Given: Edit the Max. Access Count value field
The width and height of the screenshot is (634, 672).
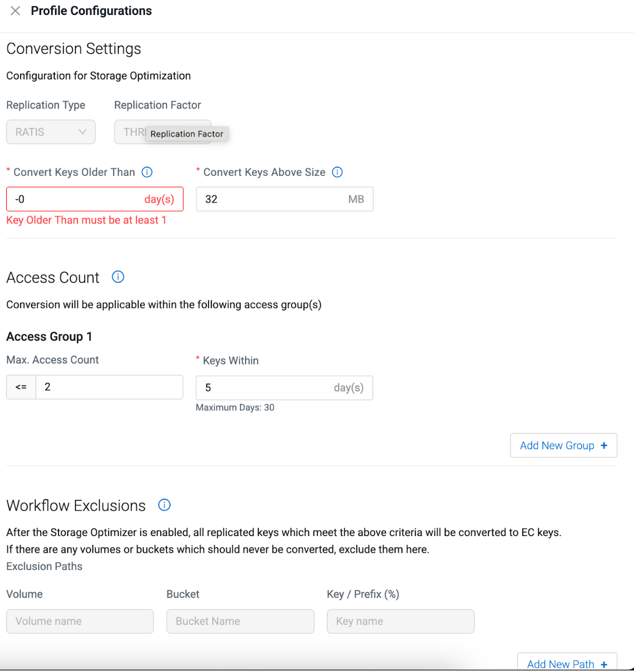Looking at the screenshot, I should (x=109, y=387).
